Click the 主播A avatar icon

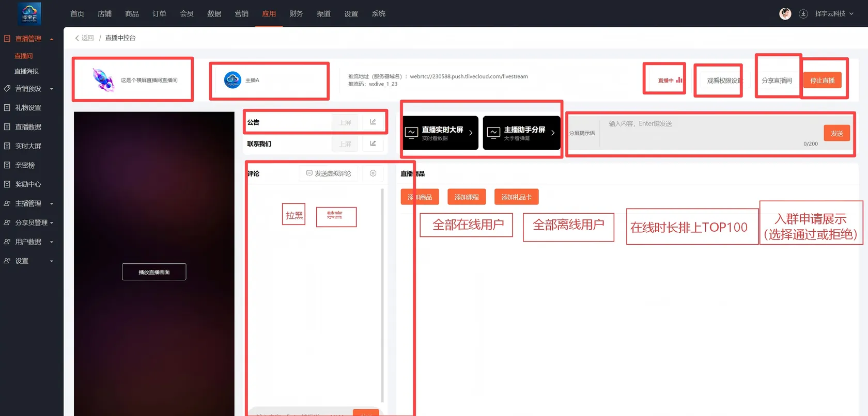point(233,80)
